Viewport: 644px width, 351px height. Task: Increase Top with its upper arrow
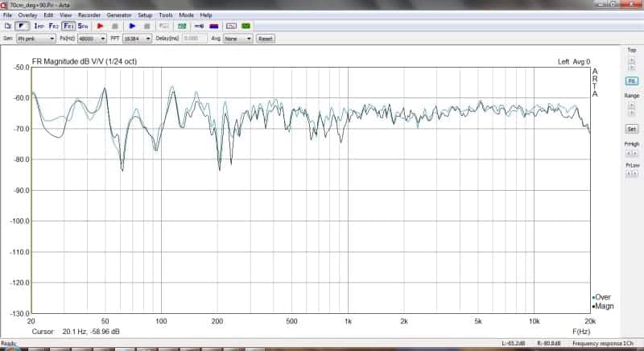632,60
